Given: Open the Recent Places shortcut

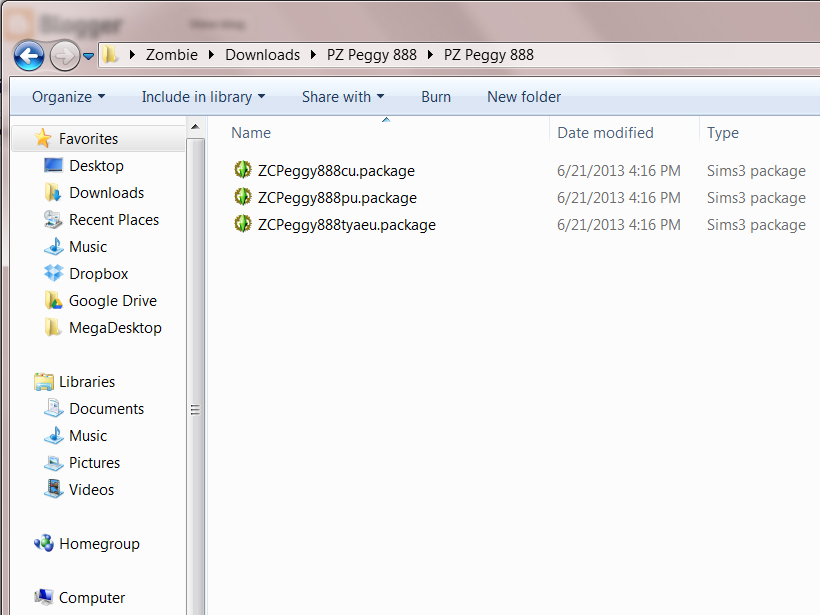Looking at the screenshot, I should pos(113,219).
